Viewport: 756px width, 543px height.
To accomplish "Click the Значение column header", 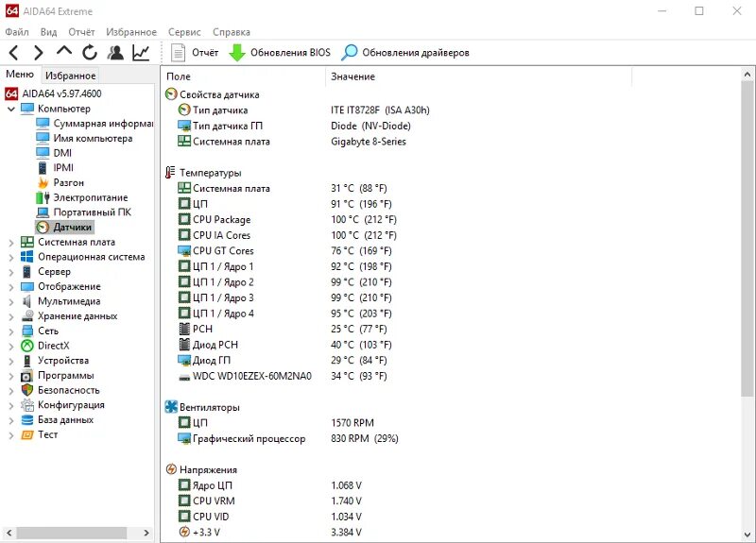I will (479, 76).
